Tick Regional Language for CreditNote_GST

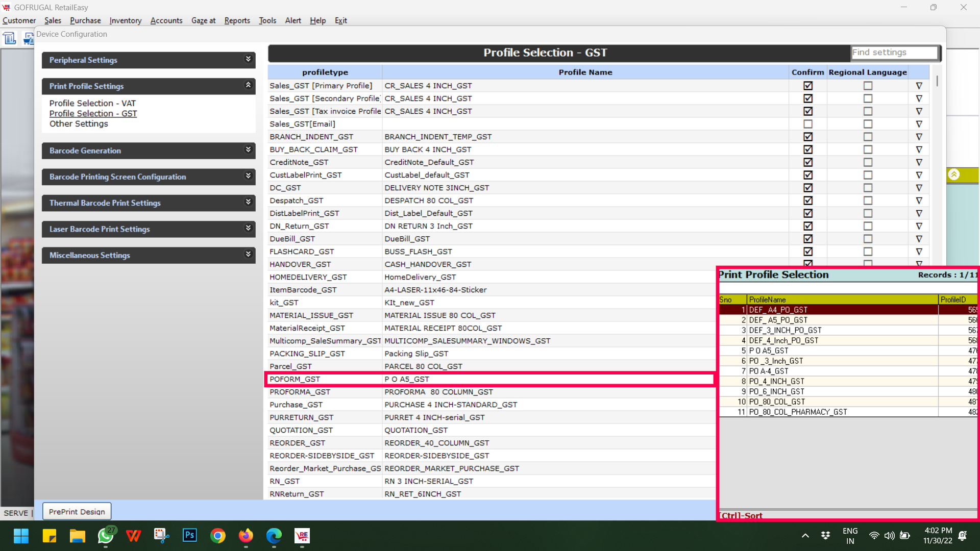[868, 162]
